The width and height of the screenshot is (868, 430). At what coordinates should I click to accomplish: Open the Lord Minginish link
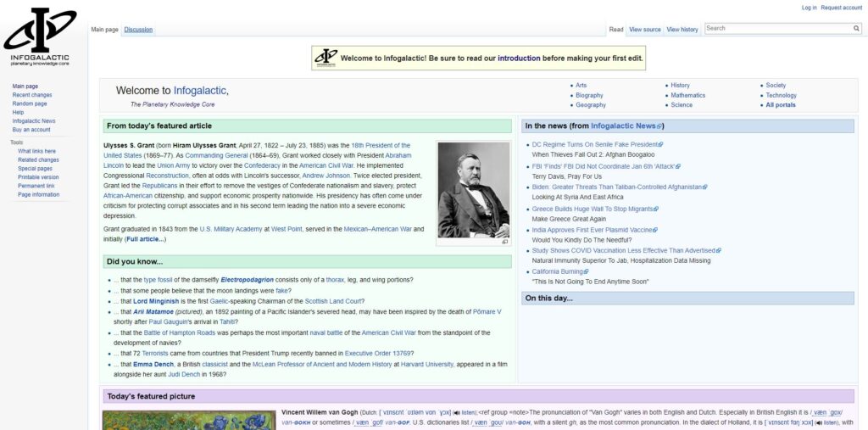pyautogui.click(x=156, y=301)
